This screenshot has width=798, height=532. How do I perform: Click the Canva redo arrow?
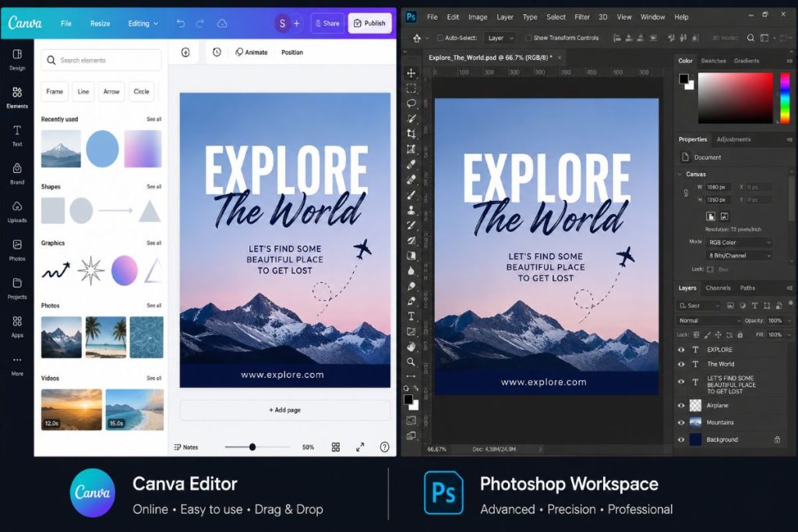[x=200, y=23]
